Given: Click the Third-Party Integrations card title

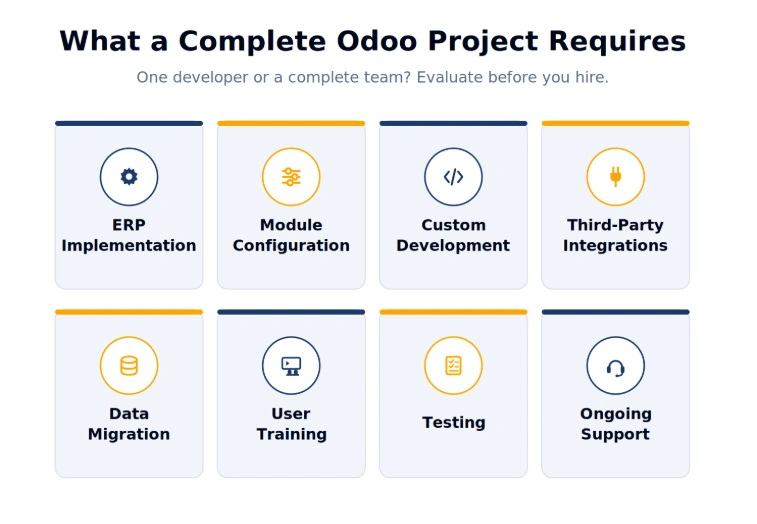Looking at the screenshot, I should coord(616,235).
